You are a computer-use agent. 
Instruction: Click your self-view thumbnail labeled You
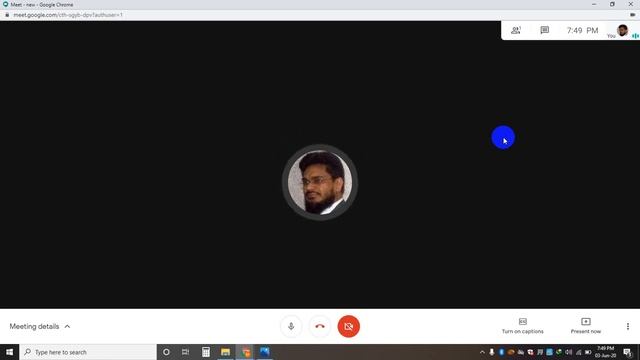[x=622, y=31]
